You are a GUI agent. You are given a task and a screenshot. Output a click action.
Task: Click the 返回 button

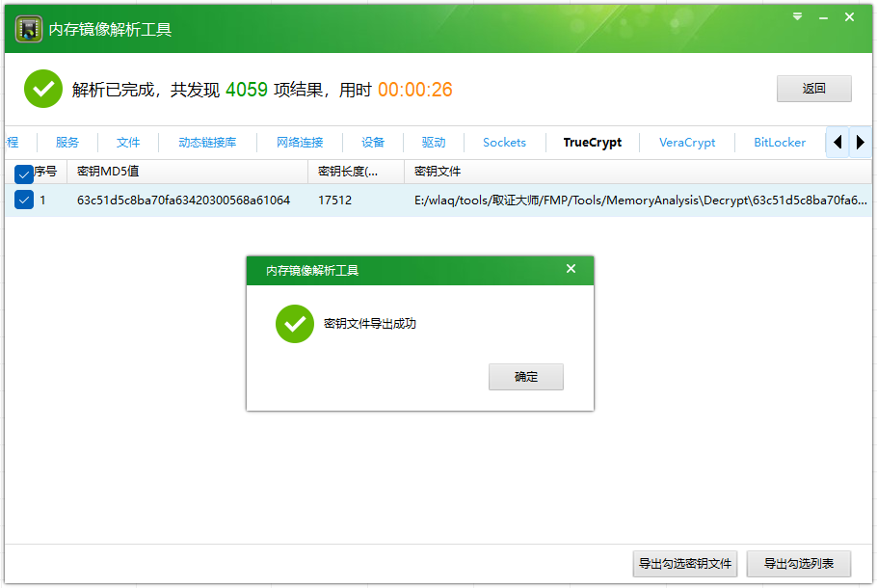[813, 89]
